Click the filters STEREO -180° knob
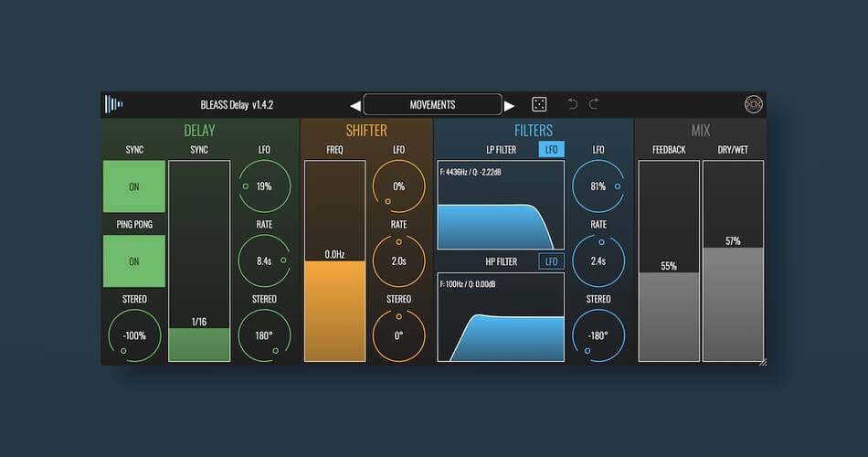The image size is (868, 457). (598, 335)
